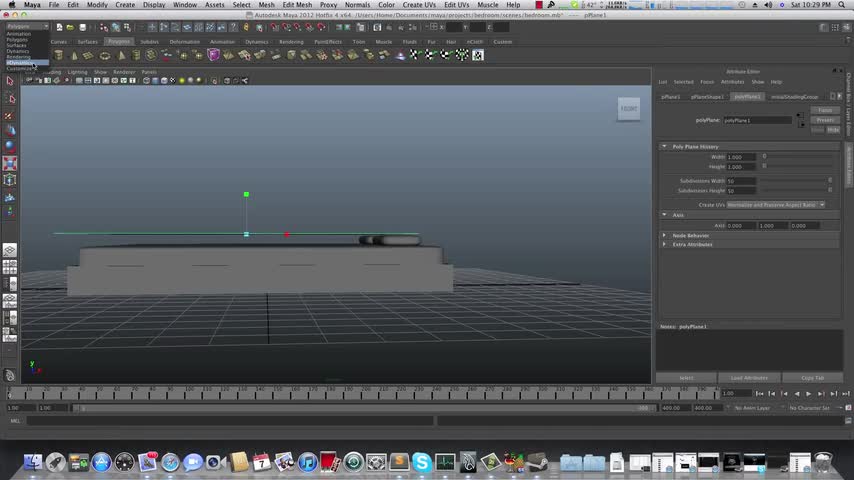This screenshot has width=854, height=480.
Task: Click the Presets button
Action: (x=825, y=120)
